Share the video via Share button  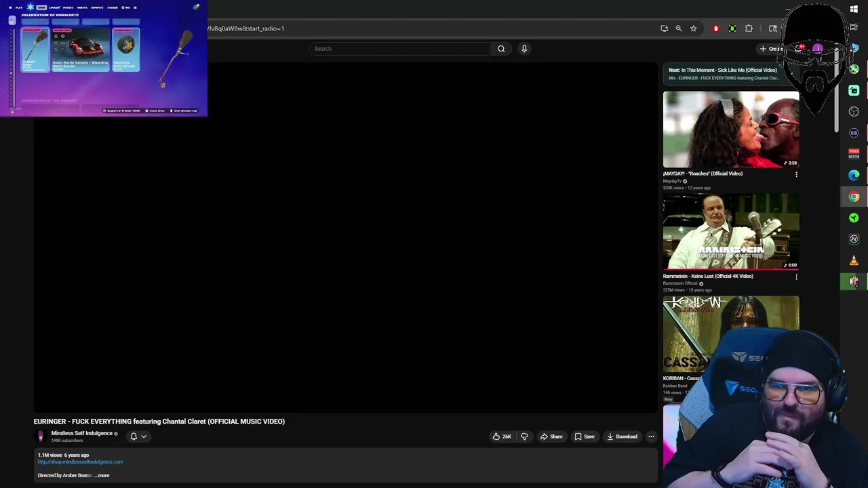[x=551, y=436]
